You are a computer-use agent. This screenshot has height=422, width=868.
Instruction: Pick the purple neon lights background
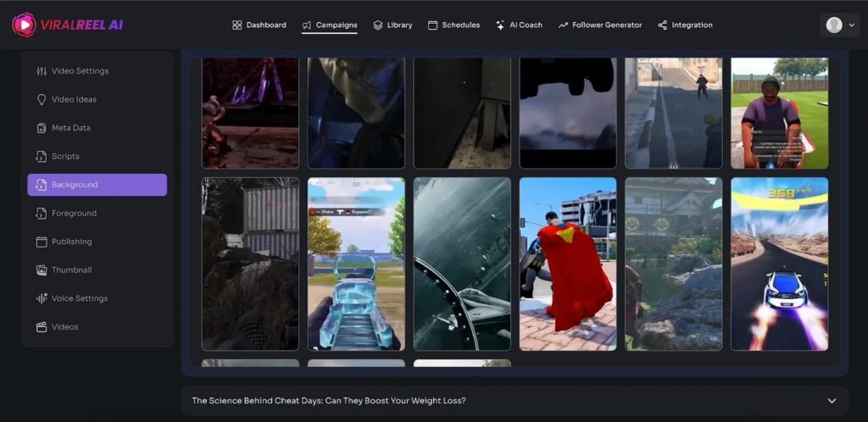coord(250,113)
